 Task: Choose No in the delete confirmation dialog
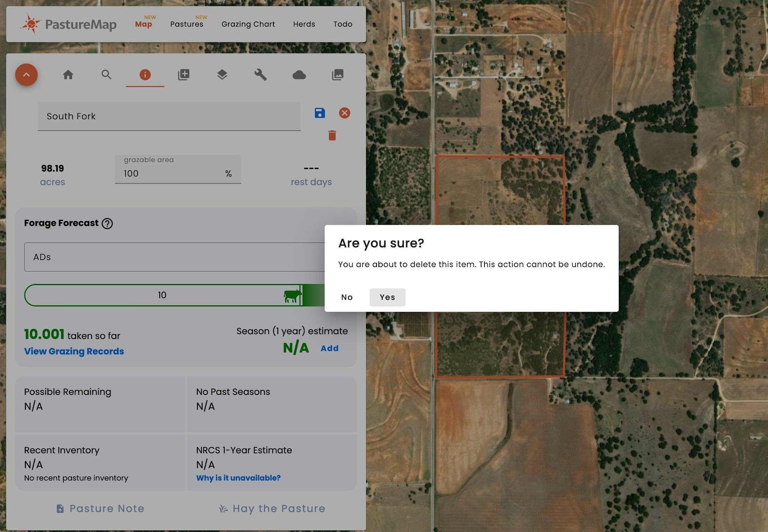pos(347,297)
